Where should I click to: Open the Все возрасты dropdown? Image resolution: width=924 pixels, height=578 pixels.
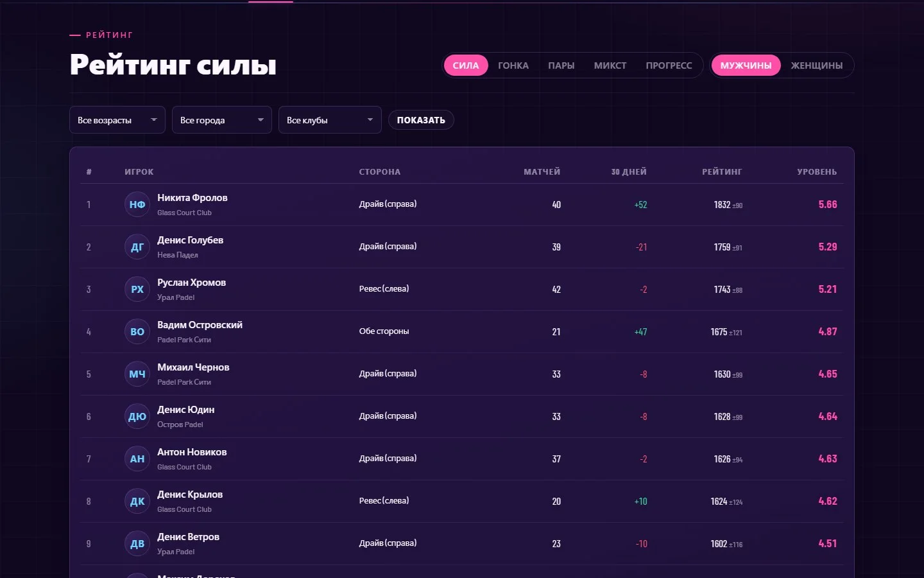(x=117, y=120)
